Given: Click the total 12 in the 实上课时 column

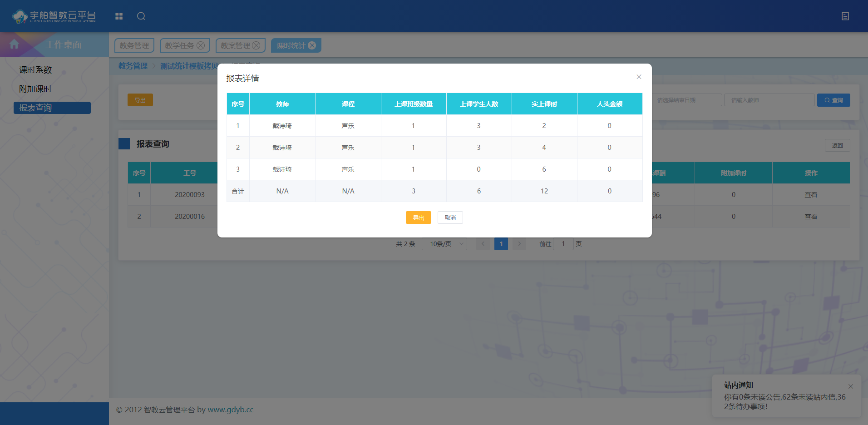Looking at the screenshot, I should (544, 191).
